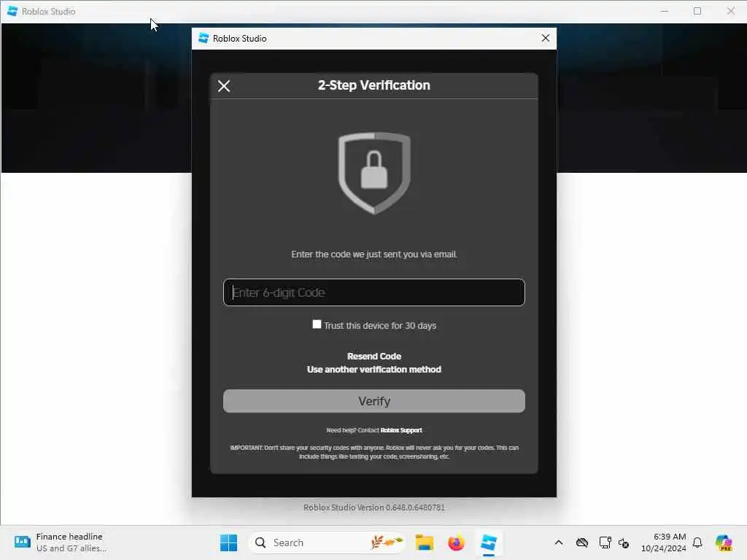Open the clock and date flyout

tap(664, 542)
